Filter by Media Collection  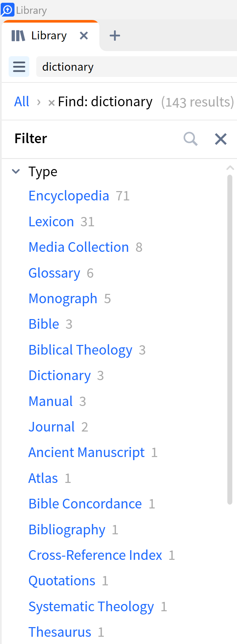tap(79, 247)
